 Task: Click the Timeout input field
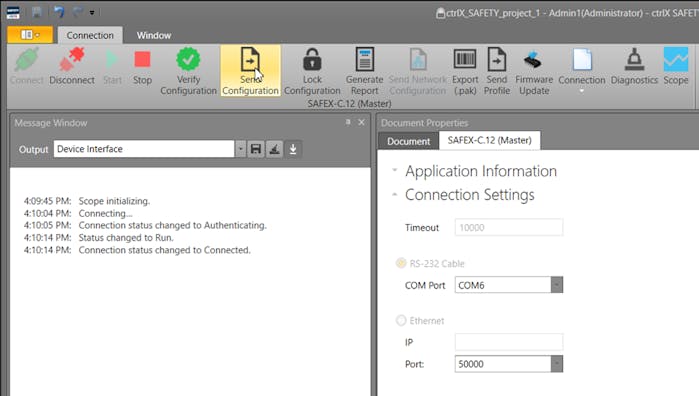tap(509, 227)
